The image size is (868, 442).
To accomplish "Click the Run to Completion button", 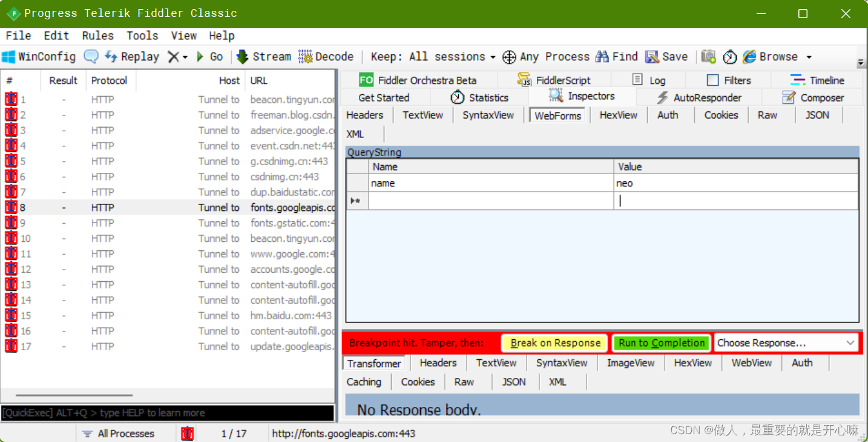I will tap(662, 343).
